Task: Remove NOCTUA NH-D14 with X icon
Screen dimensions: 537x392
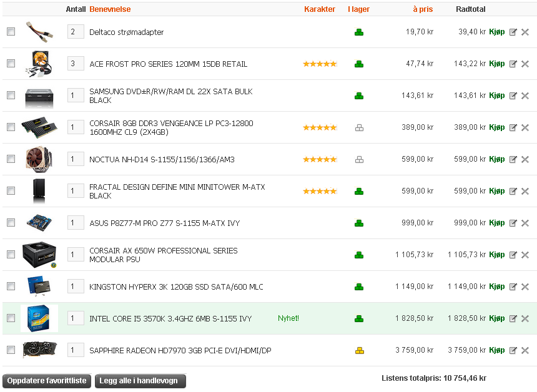Action: [x=525, y=160]
